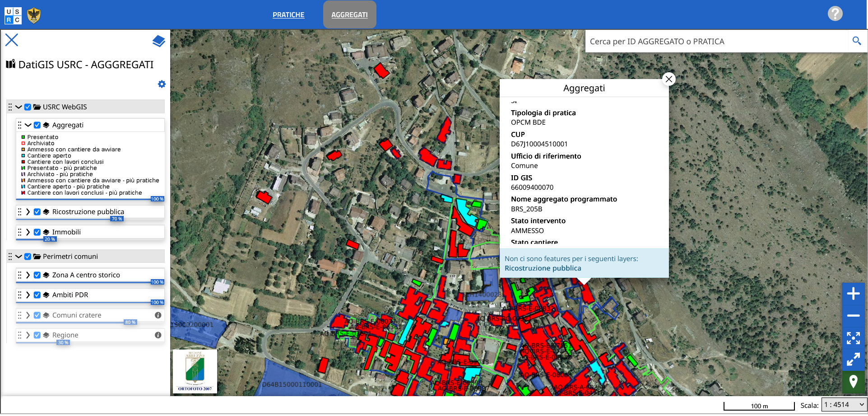Expand the Ricostruzione pubblica layer

(28, 212)
